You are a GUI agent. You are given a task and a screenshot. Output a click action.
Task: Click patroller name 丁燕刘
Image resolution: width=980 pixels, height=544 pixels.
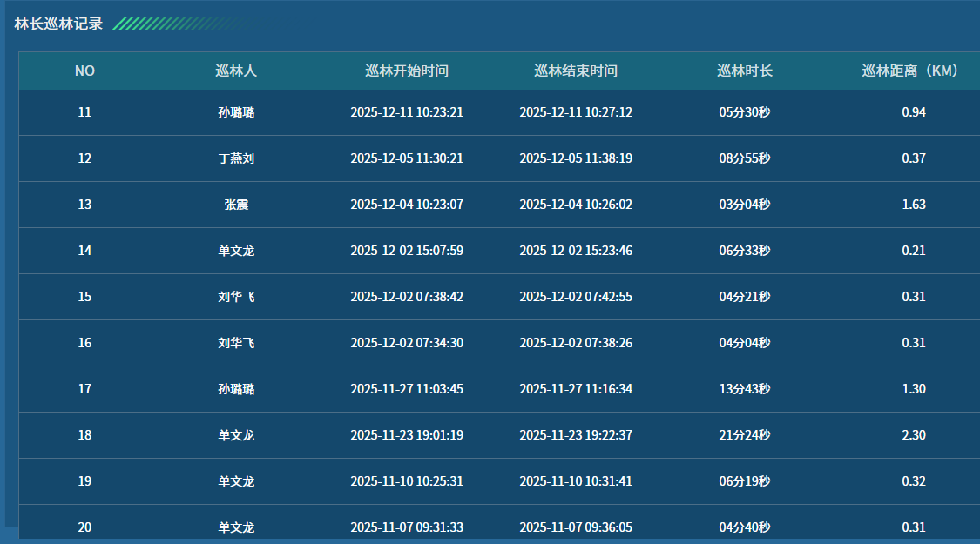pyautogui.click(x=236, y=158)
